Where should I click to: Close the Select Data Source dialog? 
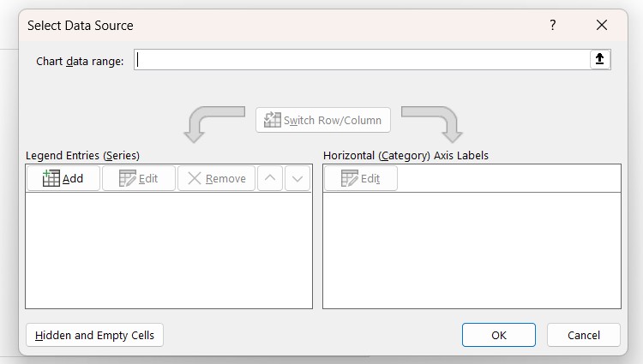602,25
